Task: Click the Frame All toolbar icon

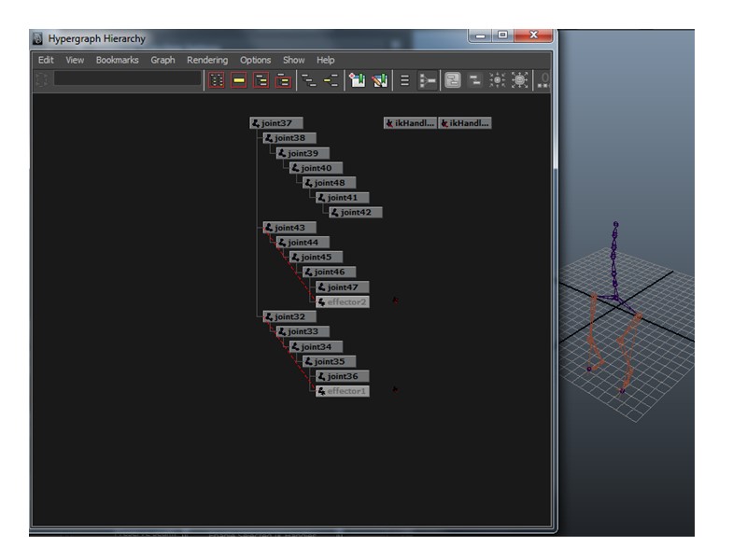Action: click(x=216, y=80)
